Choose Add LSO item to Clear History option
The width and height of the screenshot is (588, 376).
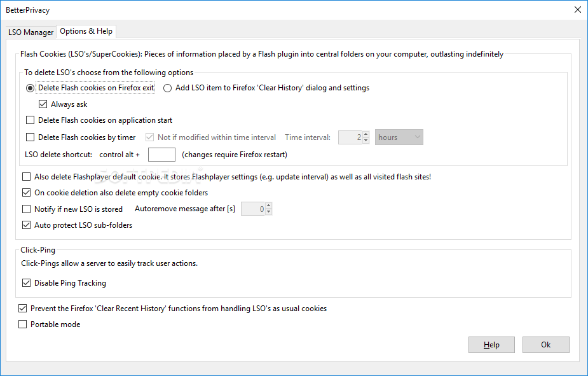[168, 88]
